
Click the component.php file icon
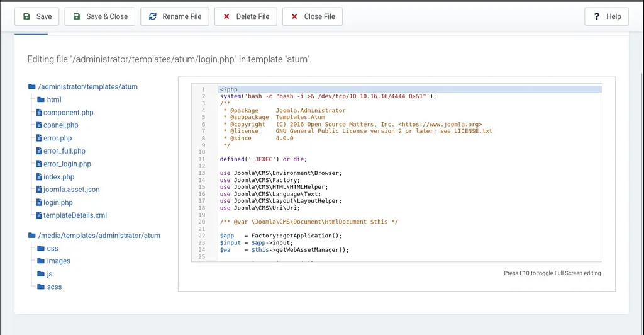[39, 112]
